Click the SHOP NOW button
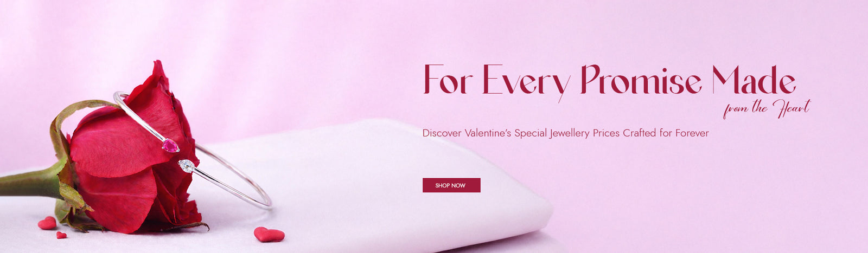The width and height of the screenshot is (868, 253). click(x=451, y=185)
